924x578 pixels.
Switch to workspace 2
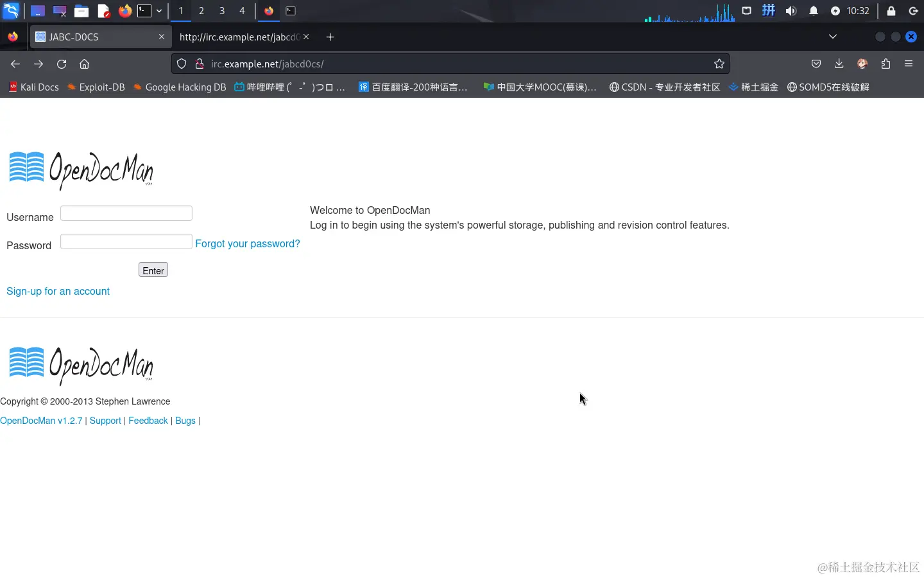point(201,11)
